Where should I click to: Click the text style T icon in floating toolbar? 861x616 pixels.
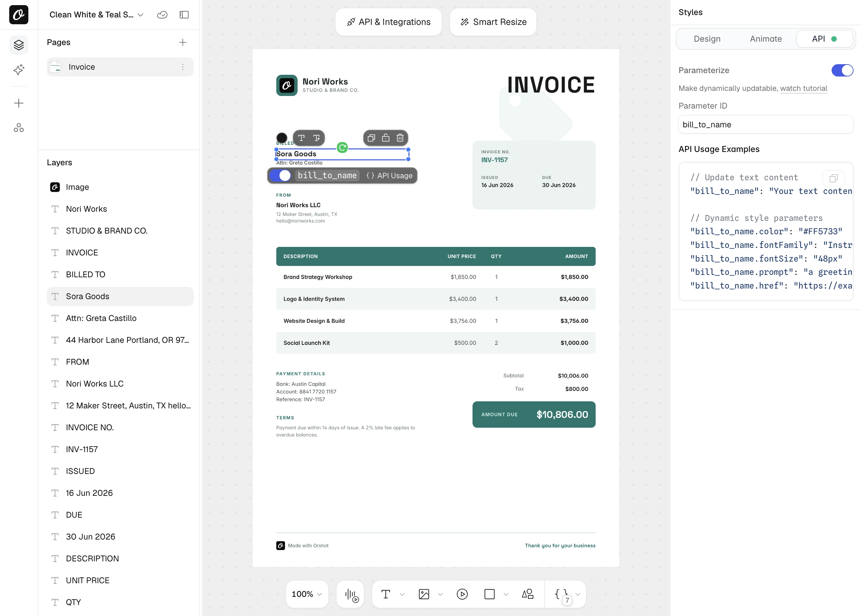tap(302, 138)
